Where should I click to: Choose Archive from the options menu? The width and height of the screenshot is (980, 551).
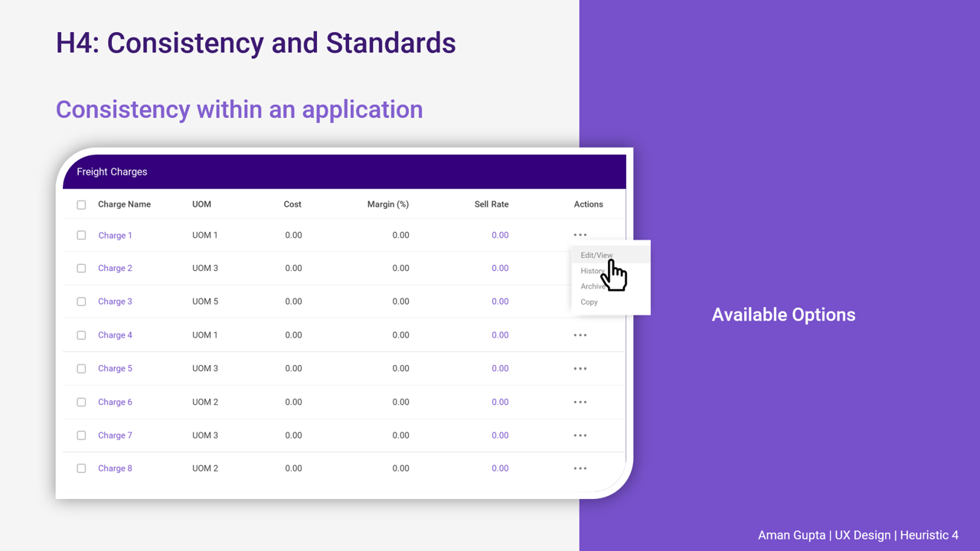pyautogui.click(x=593, y=286)
